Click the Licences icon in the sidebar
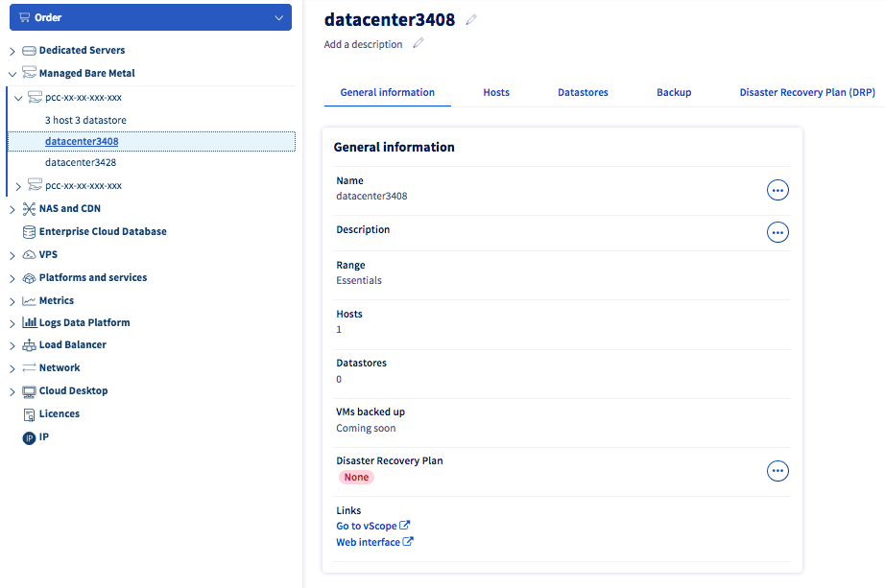This screenshot has height=588, width=885. pyautogui.click(x=29, y=414)
